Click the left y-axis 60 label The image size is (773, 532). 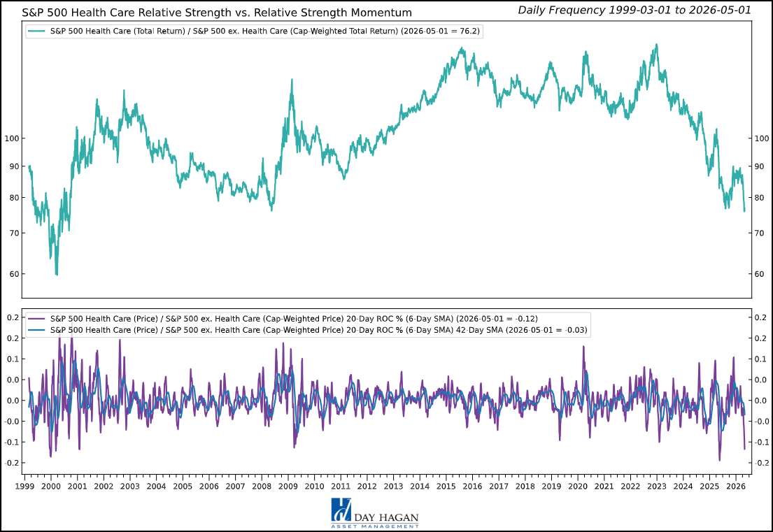(14, 274)
